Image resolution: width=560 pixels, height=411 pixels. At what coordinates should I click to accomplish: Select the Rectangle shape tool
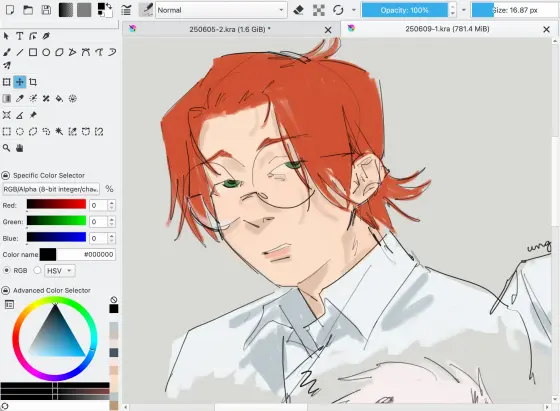tap(33, 52)
